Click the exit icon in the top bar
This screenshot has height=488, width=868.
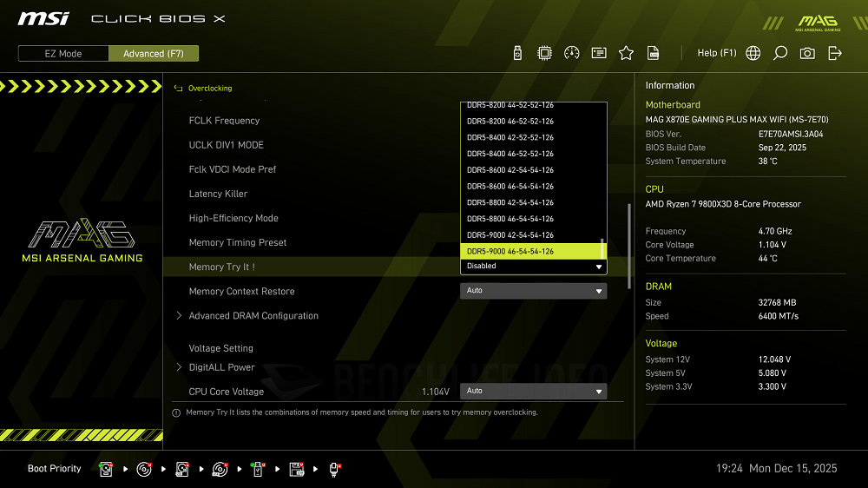click(835, 53)
